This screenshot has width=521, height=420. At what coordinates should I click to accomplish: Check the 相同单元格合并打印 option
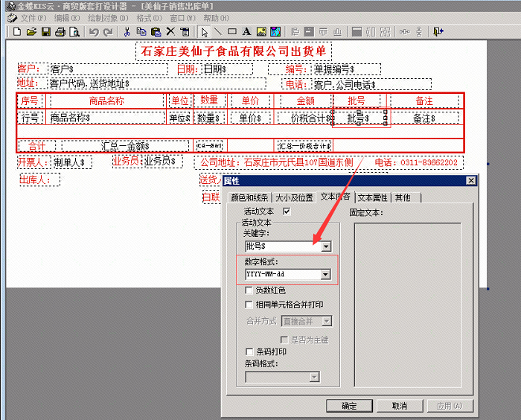click(249, 305)
